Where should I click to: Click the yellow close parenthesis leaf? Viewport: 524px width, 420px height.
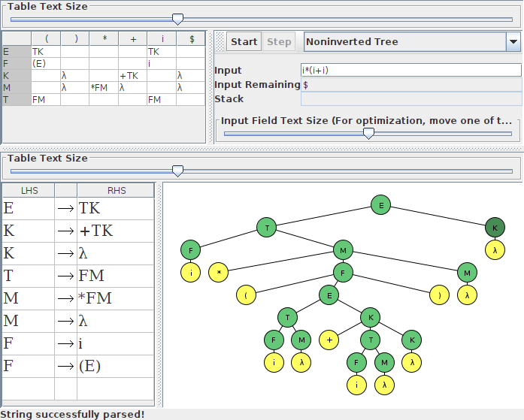tap(439, 295)
